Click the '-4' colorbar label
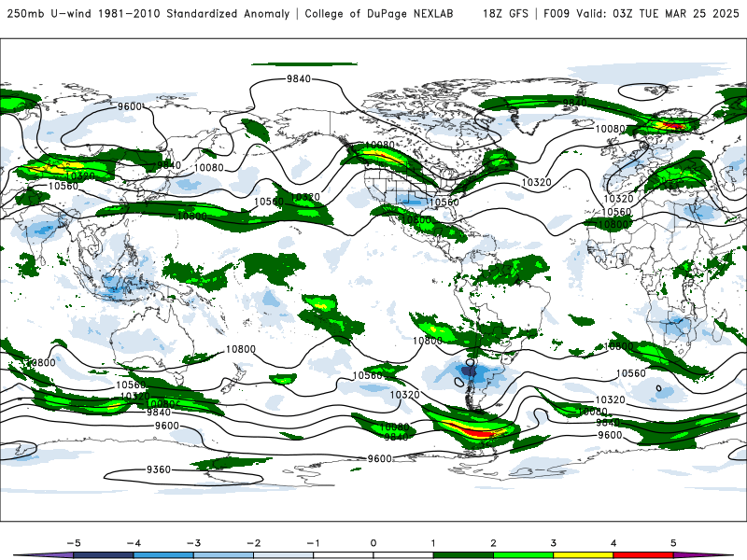 pos(134,543)
